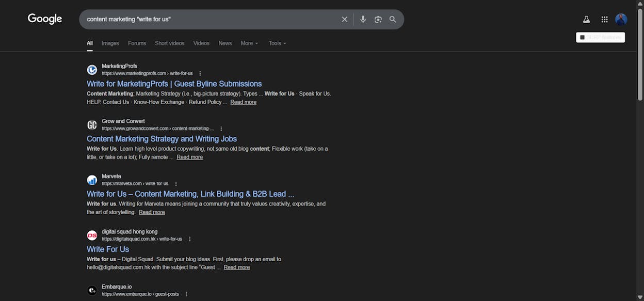Click the growandconvert.com URL breadcrumb
This screenshot has width=644, height=301.
point(157,129)
